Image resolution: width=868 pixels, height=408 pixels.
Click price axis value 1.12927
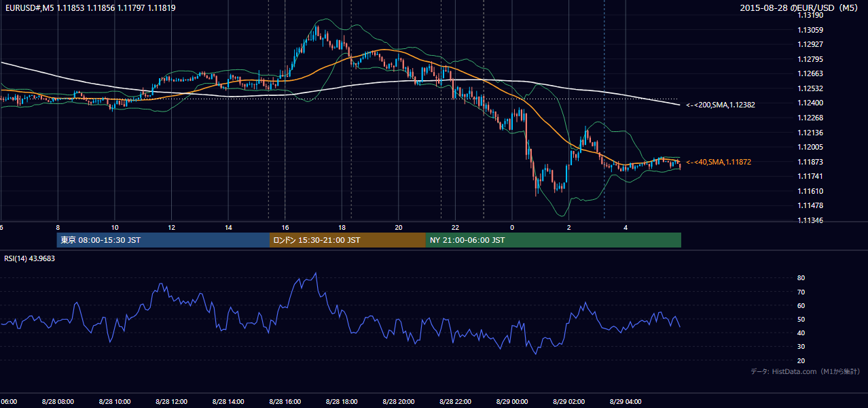pos(811,44)
